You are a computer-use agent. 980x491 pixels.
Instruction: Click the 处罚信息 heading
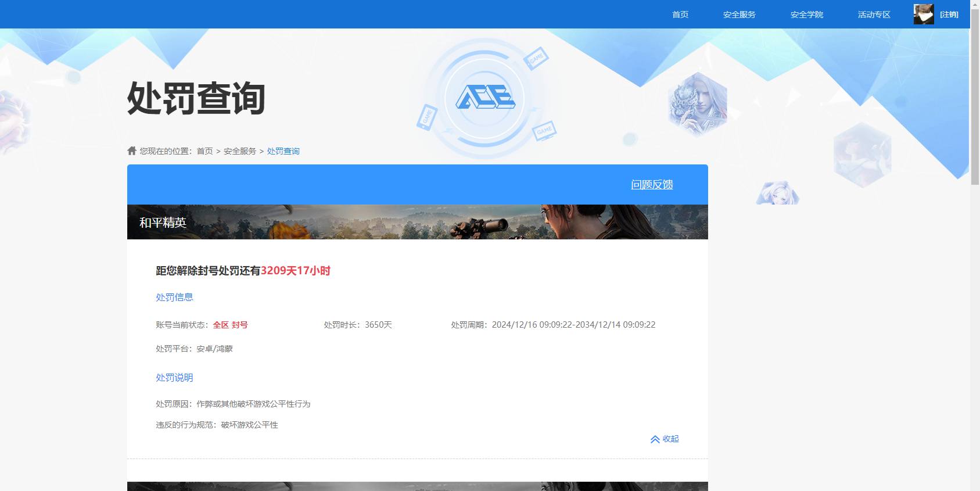click(174, 297)
